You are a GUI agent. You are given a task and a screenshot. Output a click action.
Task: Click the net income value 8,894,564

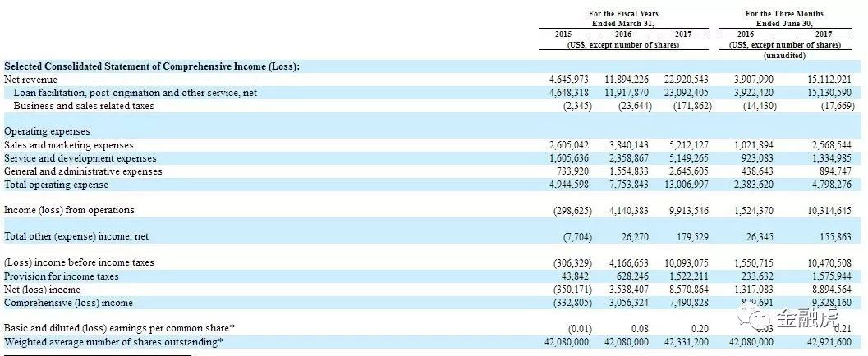pos(832,290)
